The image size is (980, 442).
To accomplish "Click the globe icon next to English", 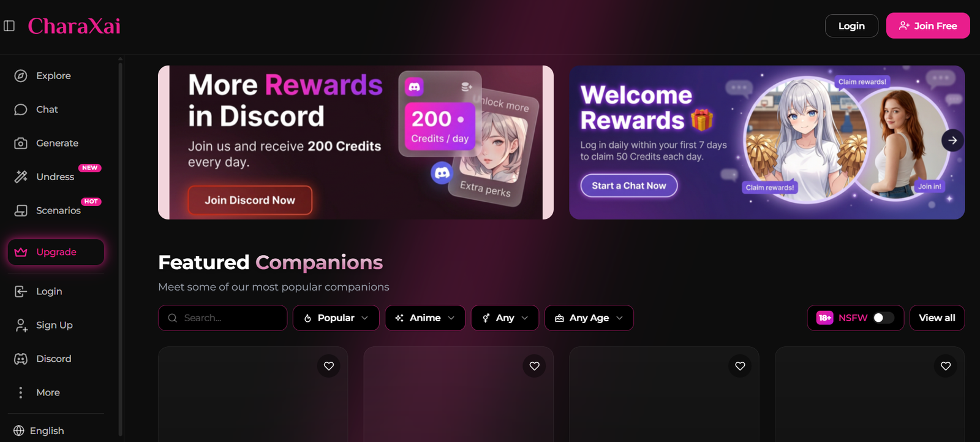I will [x=19, y=430].
